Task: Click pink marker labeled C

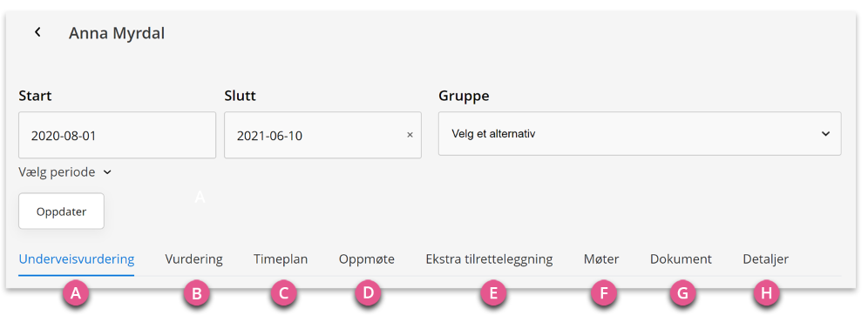Action: (283, 294)
